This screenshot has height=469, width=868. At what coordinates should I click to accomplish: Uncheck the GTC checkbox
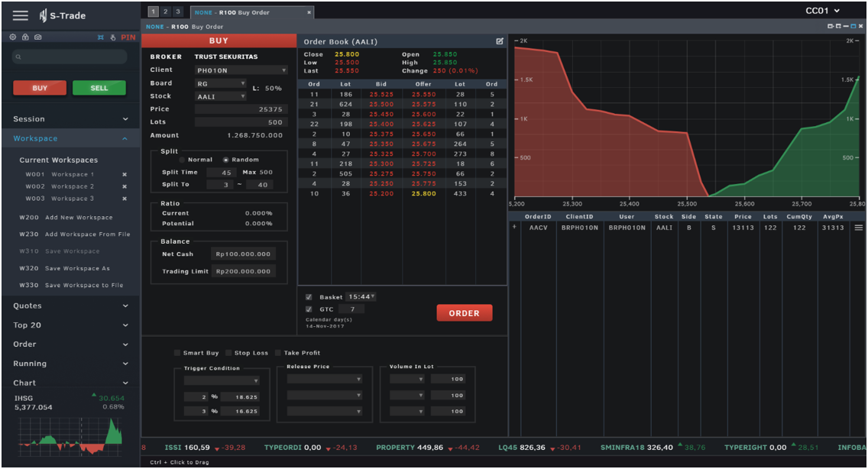click(x=309, y=309)
